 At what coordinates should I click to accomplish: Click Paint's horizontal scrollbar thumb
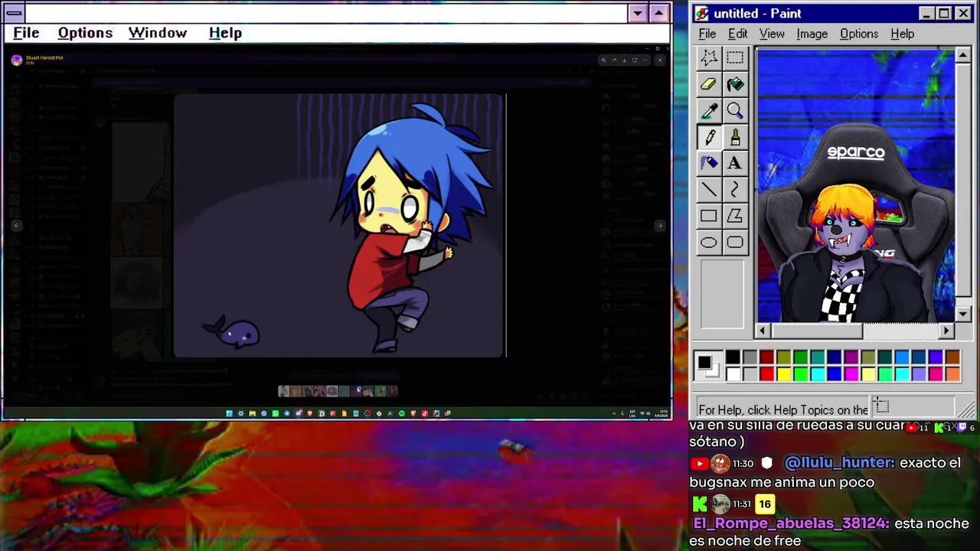tap(816, 331)
